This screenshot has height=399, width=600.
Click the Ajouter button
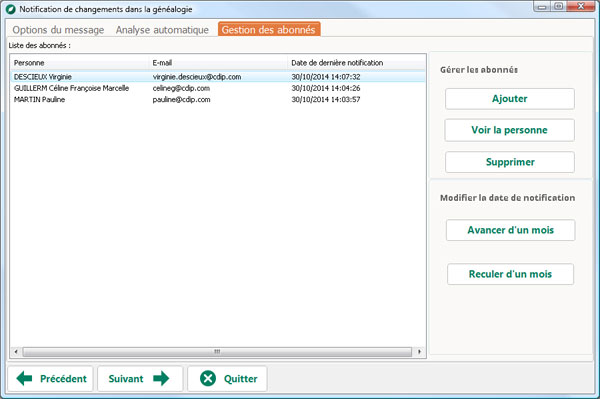pos(510,99)
